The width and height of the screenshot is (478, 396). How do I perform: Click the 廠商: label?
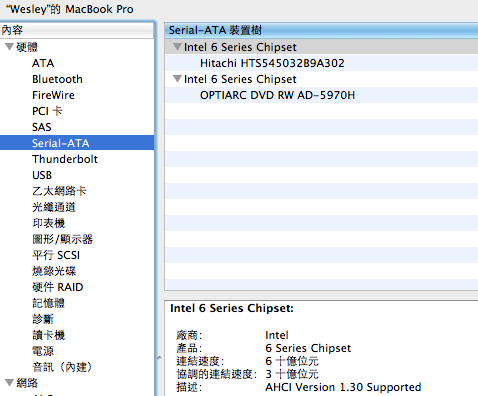click(189, 335)
